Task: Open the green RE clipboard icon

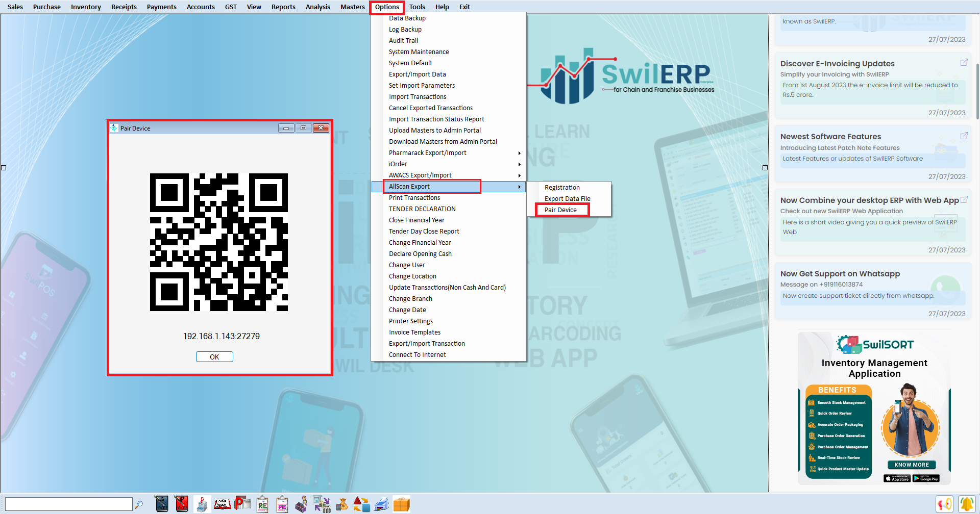Action: (262, 504)
